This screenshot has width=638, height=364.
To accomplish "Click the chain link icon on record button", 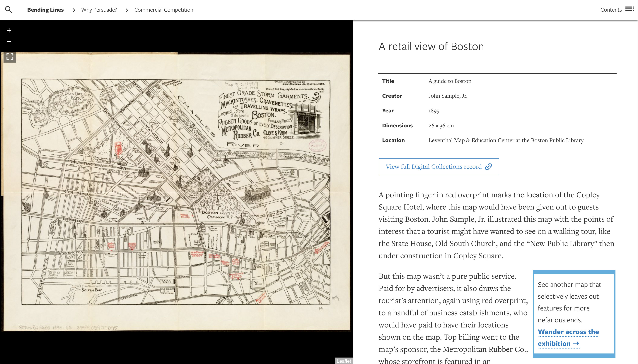I will (x=488, y=167).
